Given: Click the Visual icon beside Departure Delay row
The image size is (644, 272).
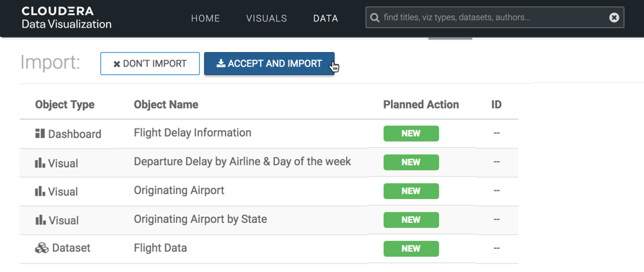Looking at the screenshot, I should [40, 163].
